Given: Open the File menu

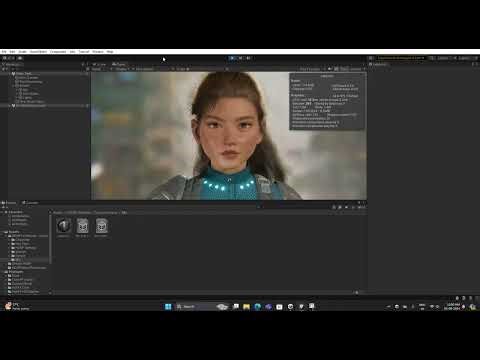Looking at the screenshot, I should 4,52.
